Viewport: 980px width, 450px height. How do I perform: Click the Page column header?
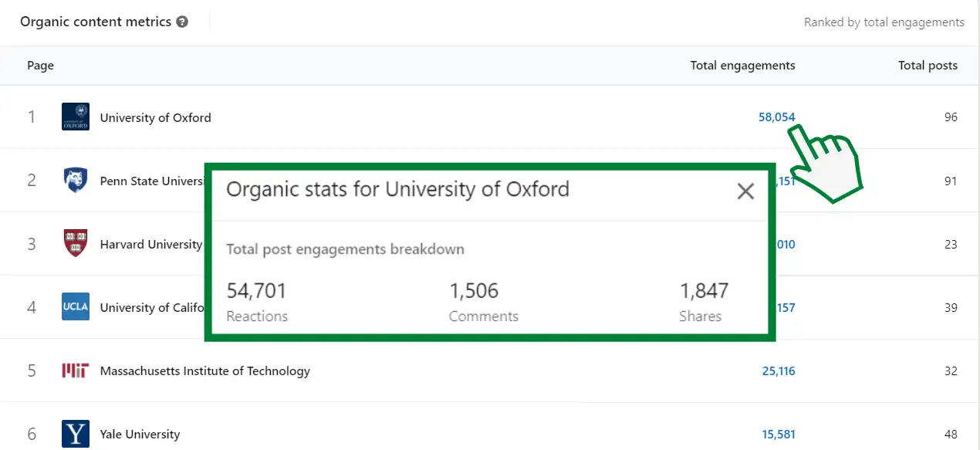pos(40,66)
